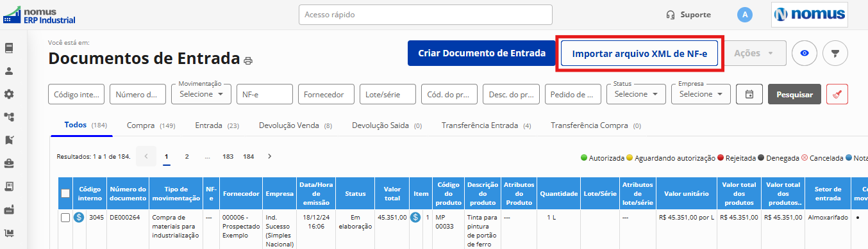Switch to the Compra tab
The height and width of the screenshot is (249, 868).
pos(151,125)
